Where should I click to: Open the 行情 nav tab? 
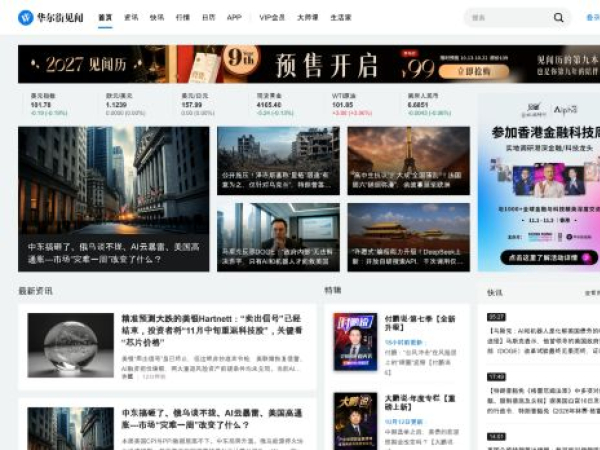tap(183, 18)
